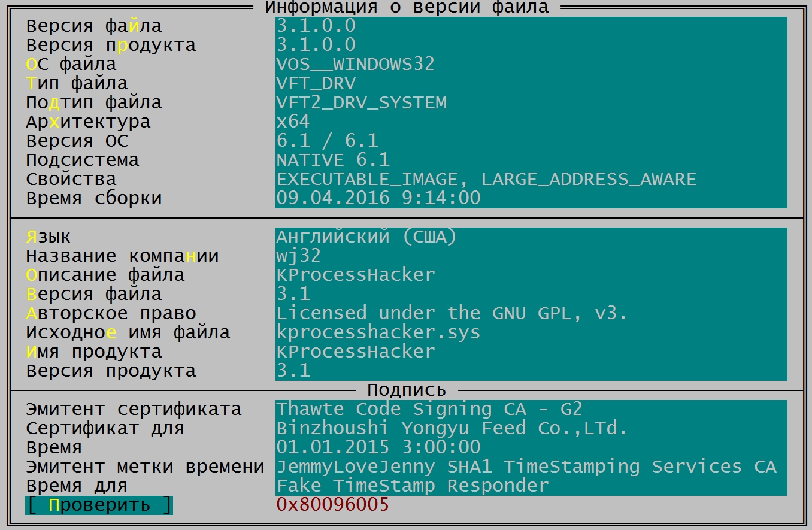Viewport: 812px width, 530px height.
Task: Select the Версия продукта field showing 3.1.0.0
Action: click(x=531, y=45)
